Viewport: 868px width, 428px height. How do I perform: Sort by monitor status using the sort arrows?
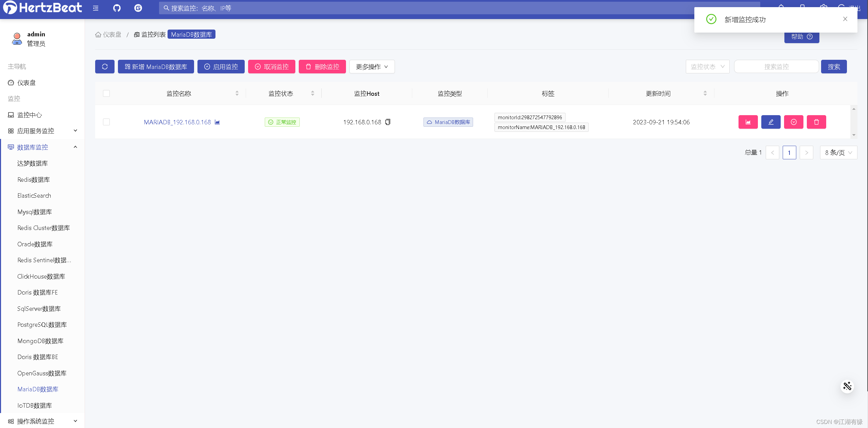(x=313, y=93)
